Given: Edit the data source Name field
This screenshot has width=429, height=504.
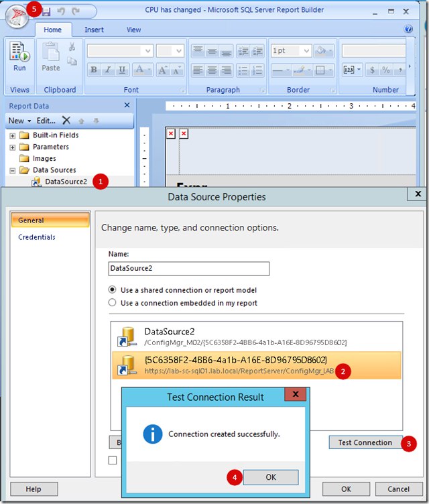Looking at the screenshot, I should pyautogui.click(x=189, y=268).
